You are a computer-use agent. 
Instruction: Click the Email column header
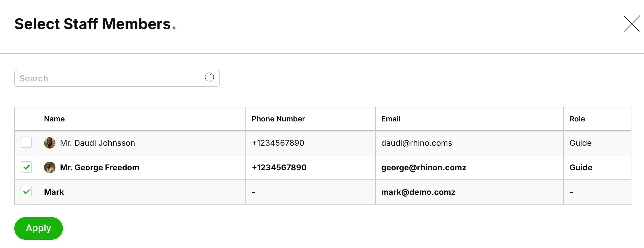(x=391, y=119)
